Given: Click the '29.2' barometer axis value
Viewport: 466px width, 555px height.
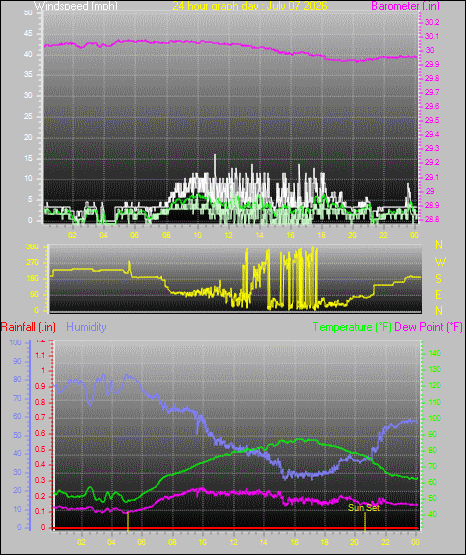Looking at the screenshot, I should (432, 162).
